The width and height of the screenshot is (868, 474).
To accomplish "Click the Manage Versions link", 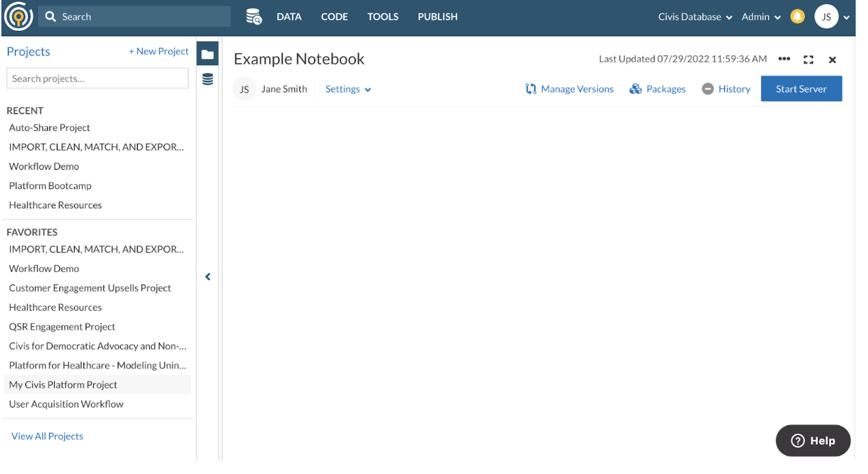I will (577, 89).
